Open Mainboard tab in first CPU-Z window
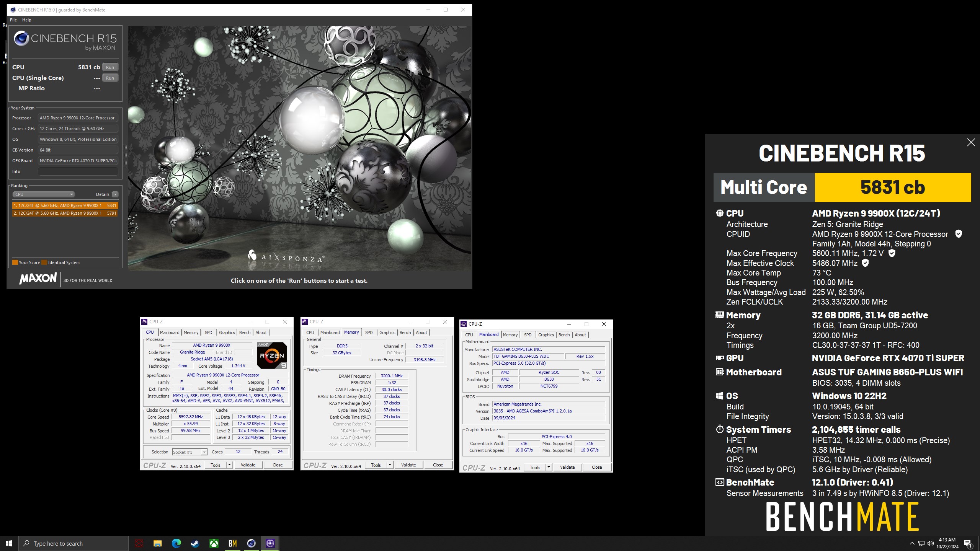Viewport: 980px width, 551px height. (170, 333)
